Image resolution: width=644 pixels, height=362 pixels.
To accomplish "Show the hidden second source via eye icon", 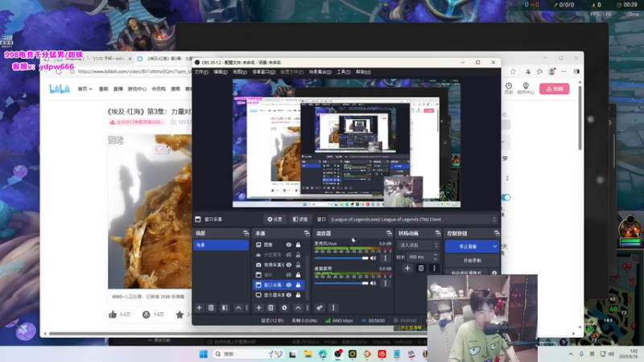I will [x=289, y=255].
